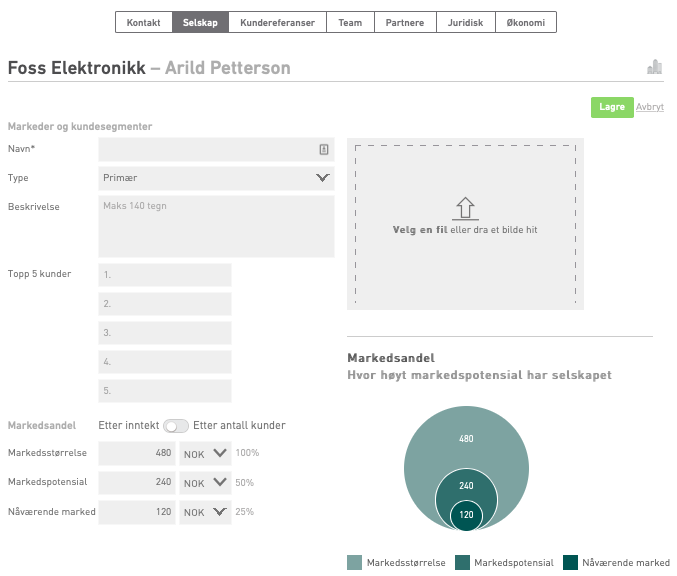
Task: Click the first Topp 5 kunder field
Action: click(165, 275)
